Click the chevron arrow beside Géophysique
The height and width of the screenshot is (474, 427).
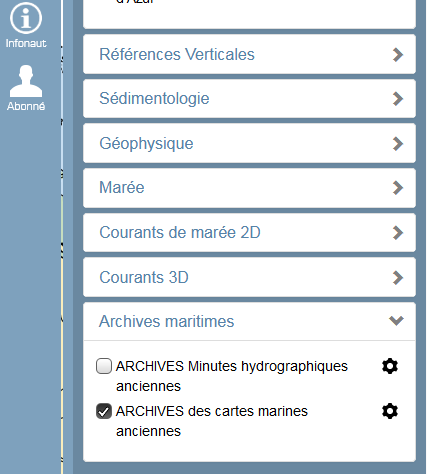click(x=398, y=144)
